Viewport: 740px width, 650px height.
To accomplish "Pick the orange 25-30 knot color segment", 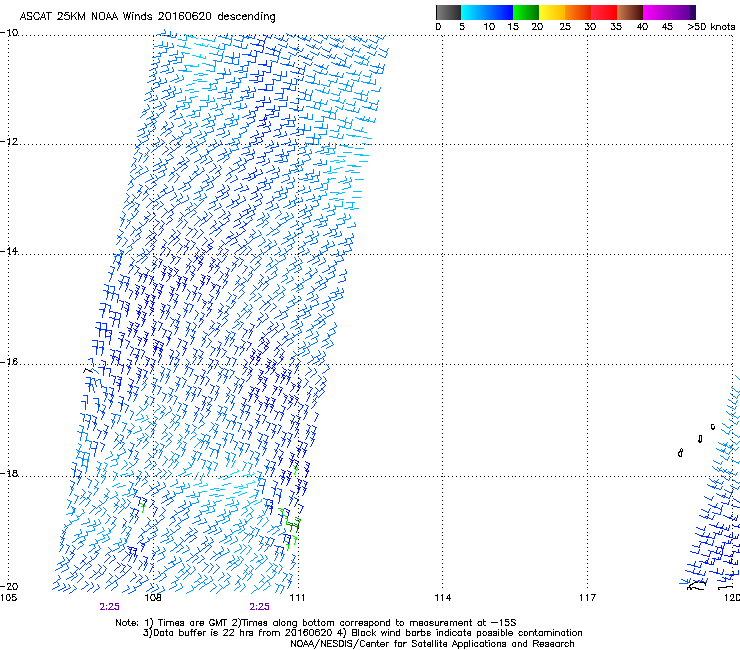I will (578, 12).
